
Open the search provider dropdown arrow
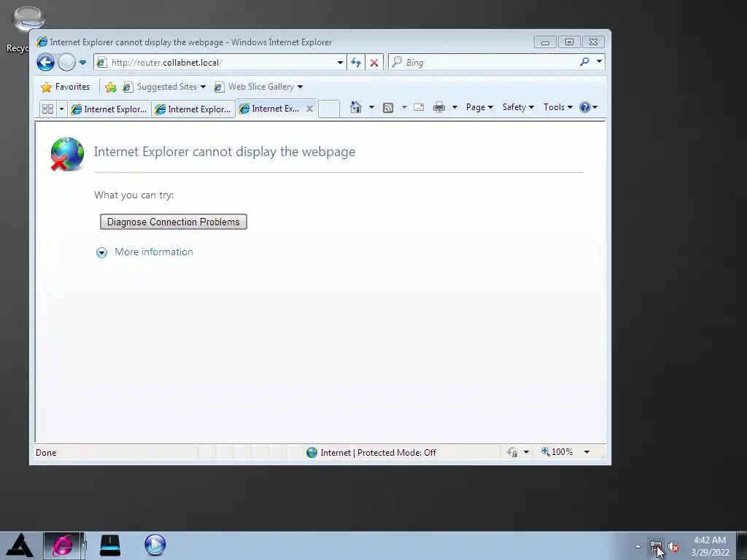(600, 62)
